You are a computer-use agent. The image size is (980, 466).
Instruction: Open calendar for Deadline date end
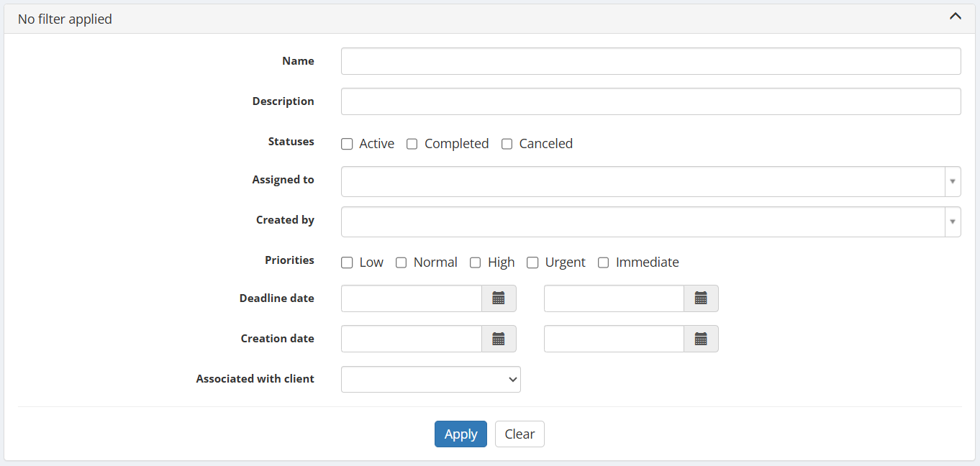tap(701, 298)
